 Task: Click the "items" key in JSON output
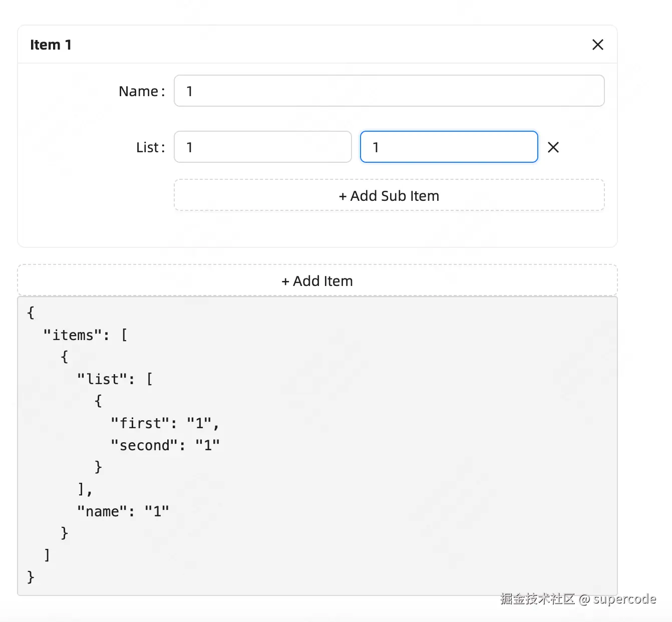coord(73,335)
